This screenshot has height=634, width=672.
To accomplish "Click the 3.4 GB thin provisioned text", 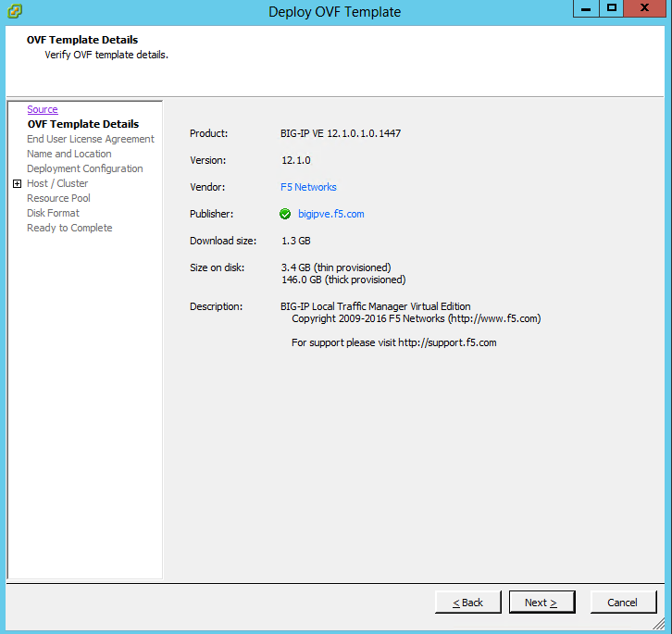I will (x=336, y=267).
